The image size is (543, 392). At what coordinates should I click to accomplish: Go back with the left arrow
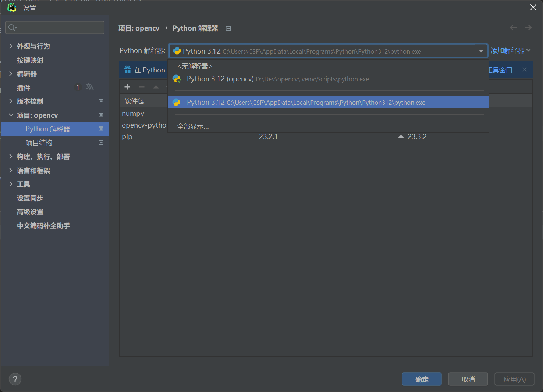(x=513, y=28)
